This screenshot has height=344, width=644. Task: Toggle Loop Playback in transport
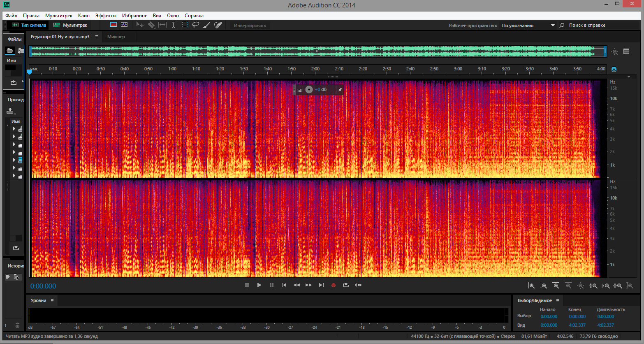point(346,285)
